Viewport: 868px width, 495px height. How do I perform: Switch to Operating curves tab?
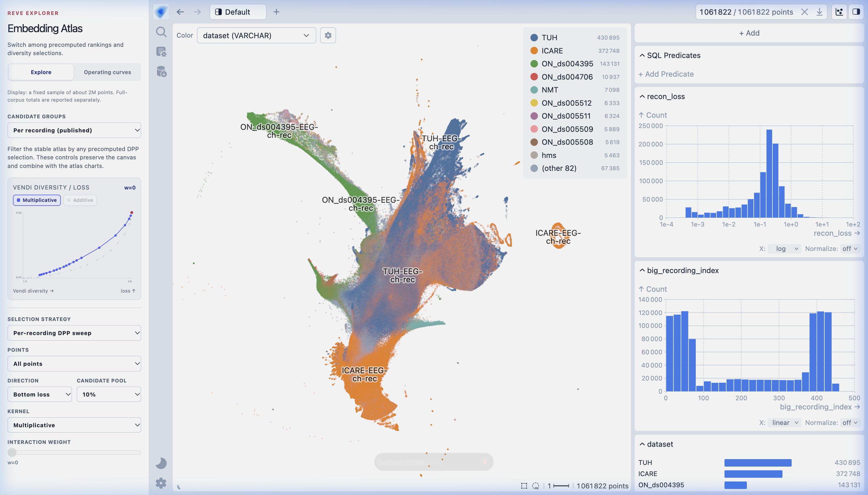pos(107,72)
